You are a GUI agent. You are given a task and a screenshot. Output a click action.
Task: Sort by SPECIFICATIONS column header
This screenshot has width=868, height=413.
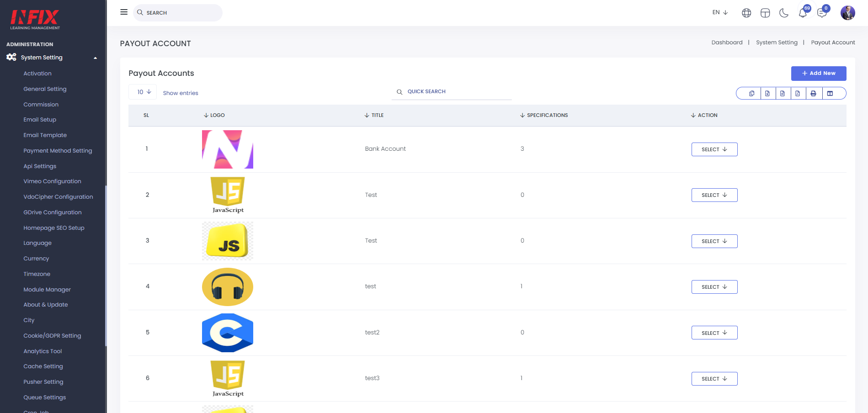click(x=544, y=115)
